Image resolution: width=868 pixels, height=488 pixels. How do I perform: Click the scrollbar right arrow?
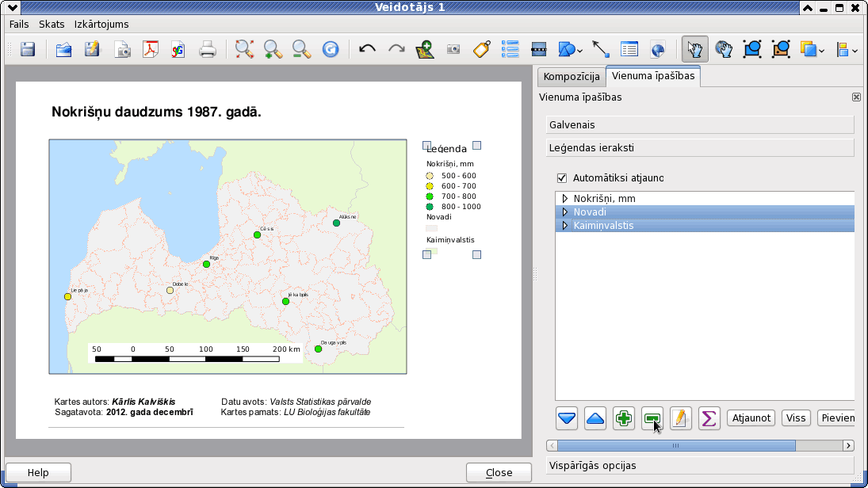pyautogui.click(x=848, y=445)
